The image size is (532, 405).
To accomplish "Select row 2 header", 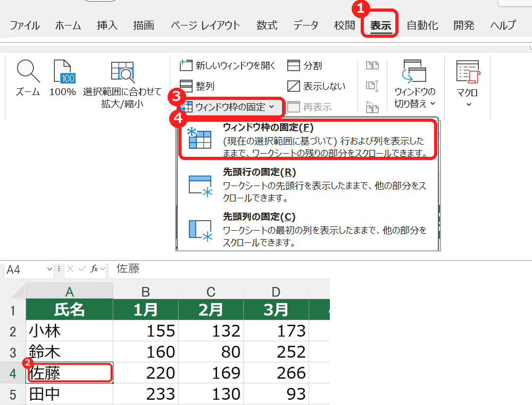I will point(13,331).
